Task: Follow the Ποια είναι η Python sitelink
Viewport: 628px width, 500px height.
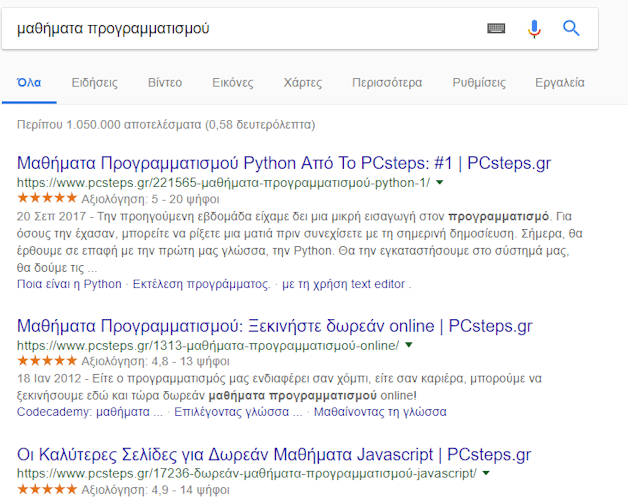Action: click(69, 284)
